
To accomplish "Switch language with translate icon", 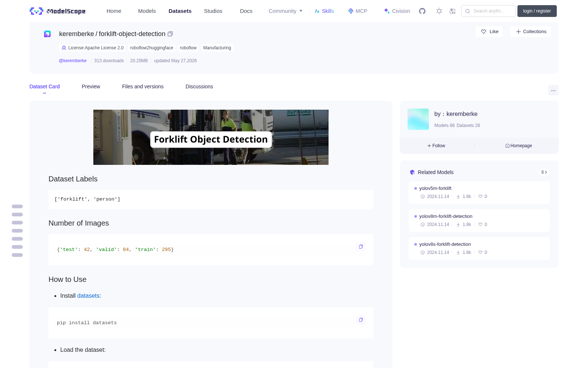I will pos(453,11).
